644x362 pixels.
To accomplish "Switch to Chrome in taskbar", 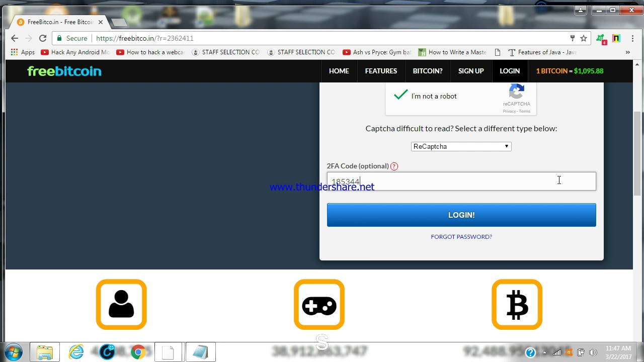I will coord(138,352).
